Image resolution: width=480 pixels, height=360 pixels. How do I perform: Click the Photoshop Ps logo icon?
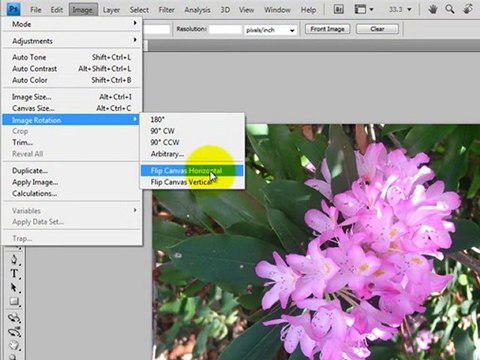click(14, 9)
